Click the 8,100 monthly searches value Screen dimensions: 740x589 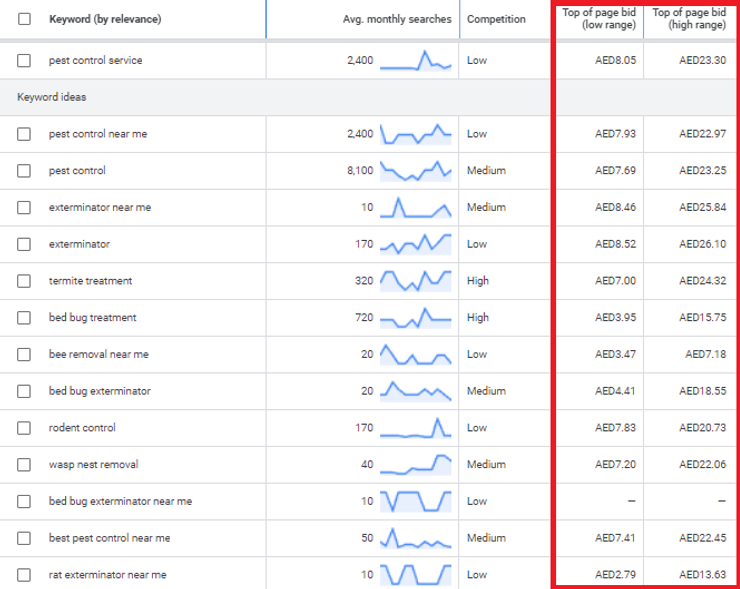click(x=360, y=171)
